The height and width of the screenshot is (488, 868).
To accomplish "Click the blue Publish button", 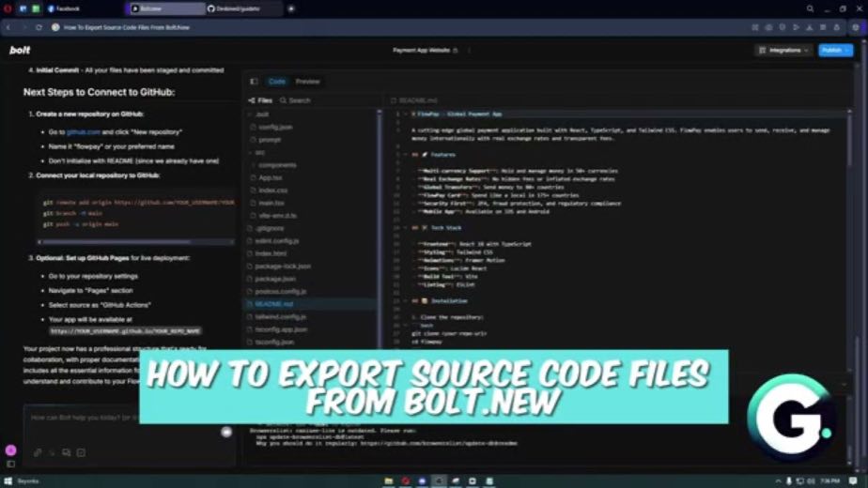I will point(835,51).
